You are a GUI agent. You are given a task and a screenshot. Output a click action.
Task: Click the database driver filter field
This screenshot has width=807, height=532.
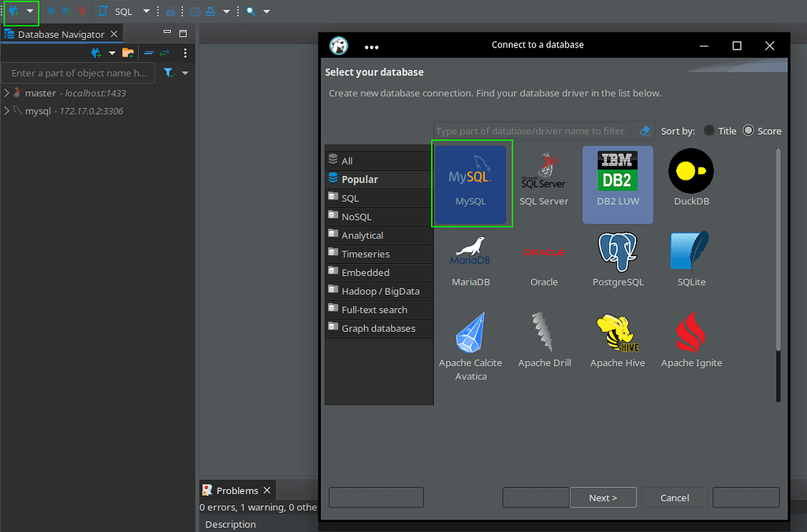528,131
